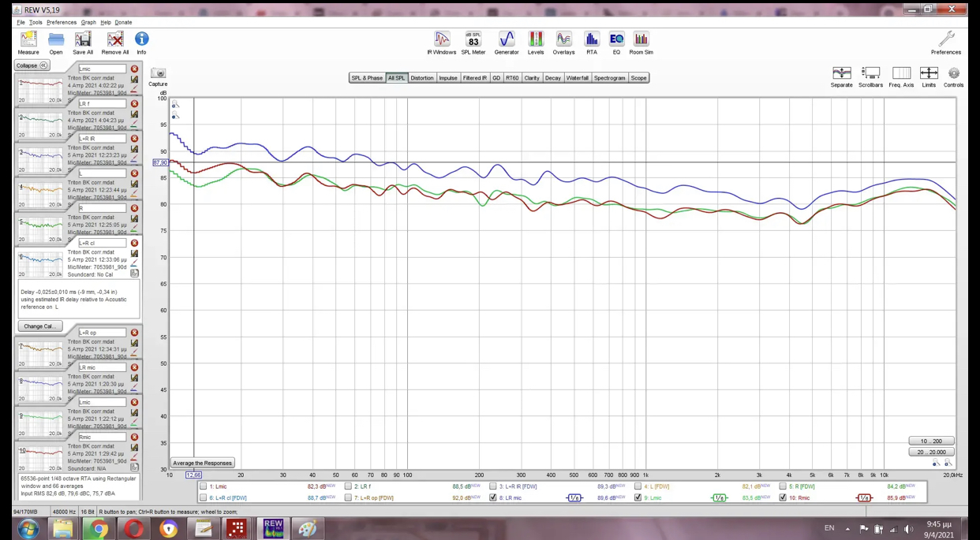Remove the Lmic measurement with red X
Screen dimensions: 980x540
pos(134,69)
